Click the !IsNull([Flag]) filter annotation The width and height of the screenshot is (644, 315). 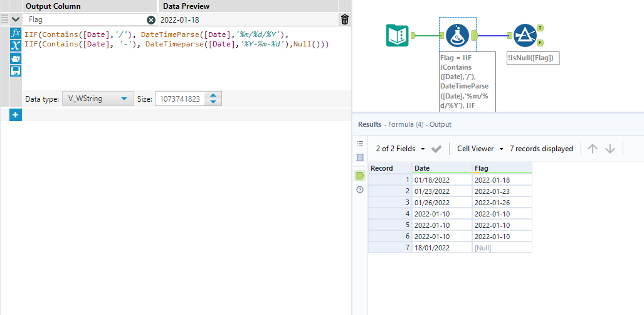[533, 58]
